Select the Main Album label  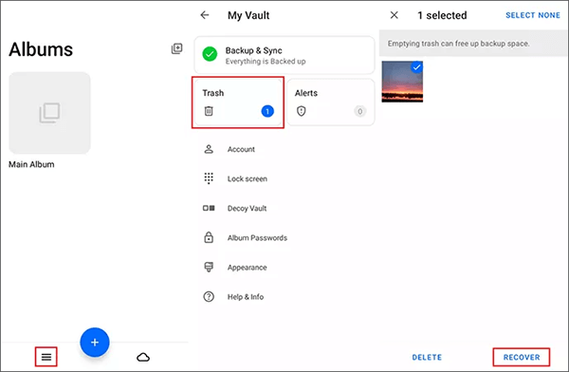[x=32, y=164]
